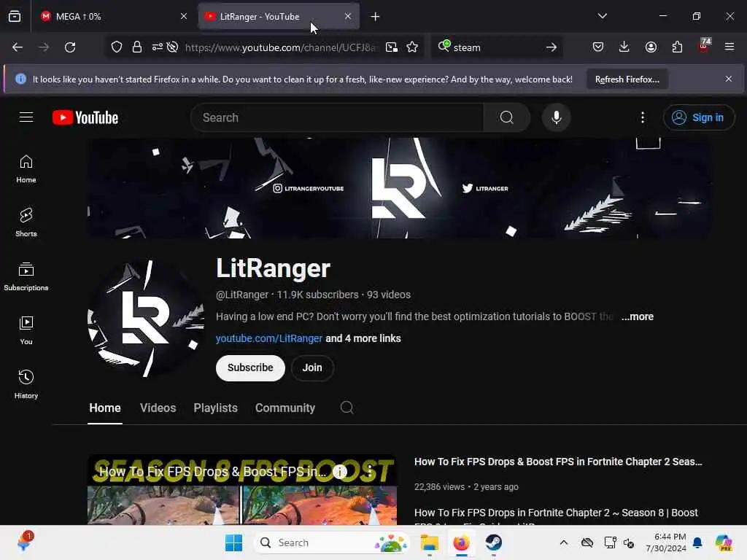Screen dimensions: 747x560
Task: Click the Refresh Firefox button
Action: pyautogui.click(x=627, y=79)
